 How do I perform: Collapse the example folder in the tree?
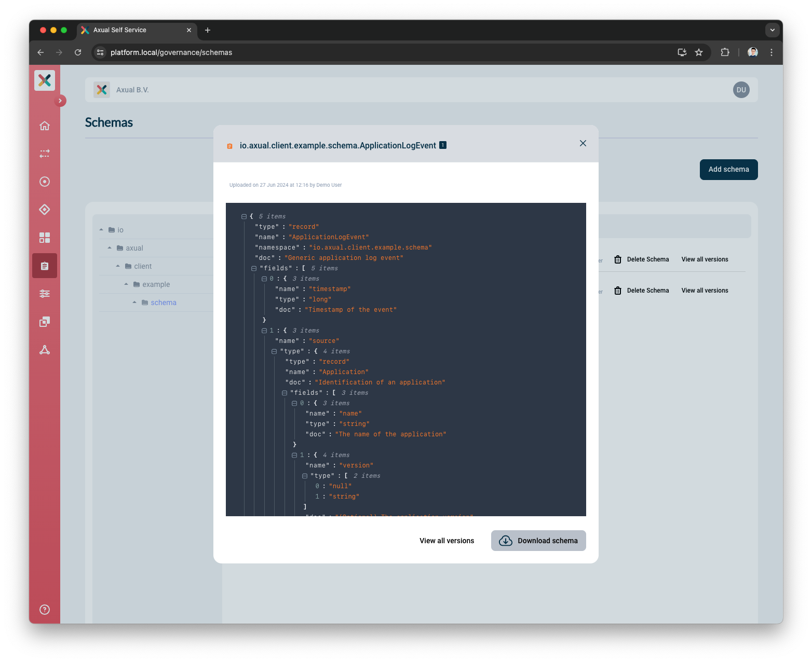126,284
